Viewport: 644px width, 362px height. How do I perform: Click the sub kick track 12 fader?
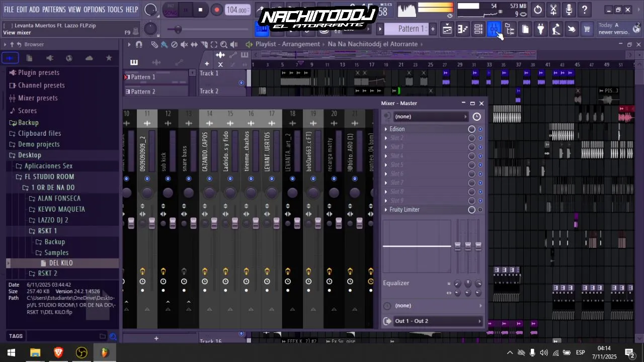coord(173,223)
